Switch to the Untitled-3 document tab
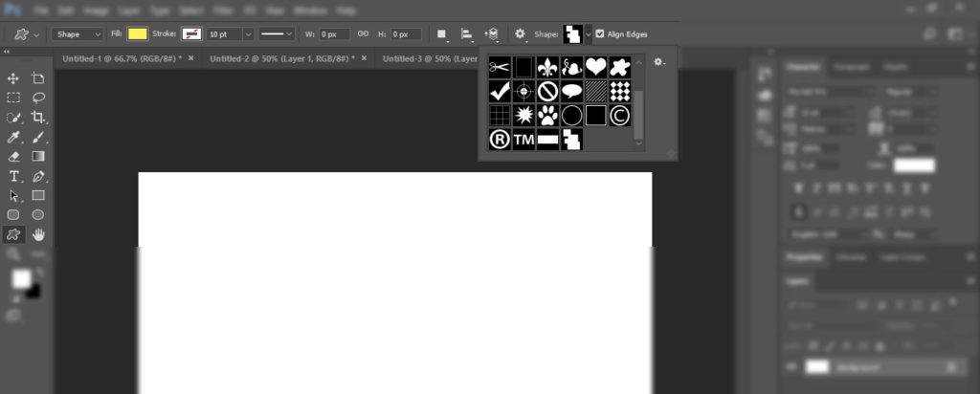This screenshot has height=394, width=980. [x=430, y=58]
